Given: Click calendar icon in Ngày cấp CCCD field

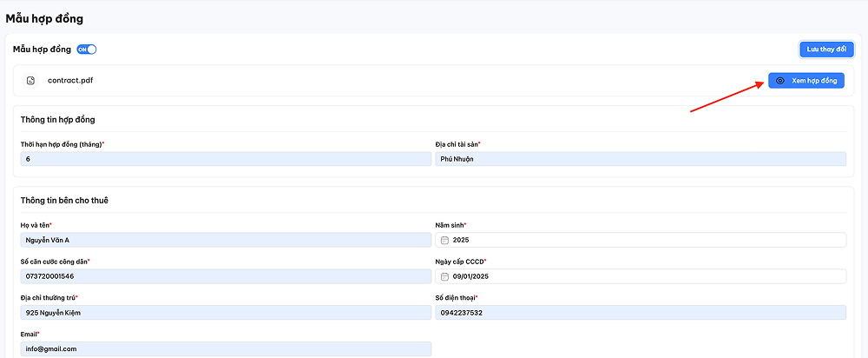Looking at the screenshot, I should point(444,276).
